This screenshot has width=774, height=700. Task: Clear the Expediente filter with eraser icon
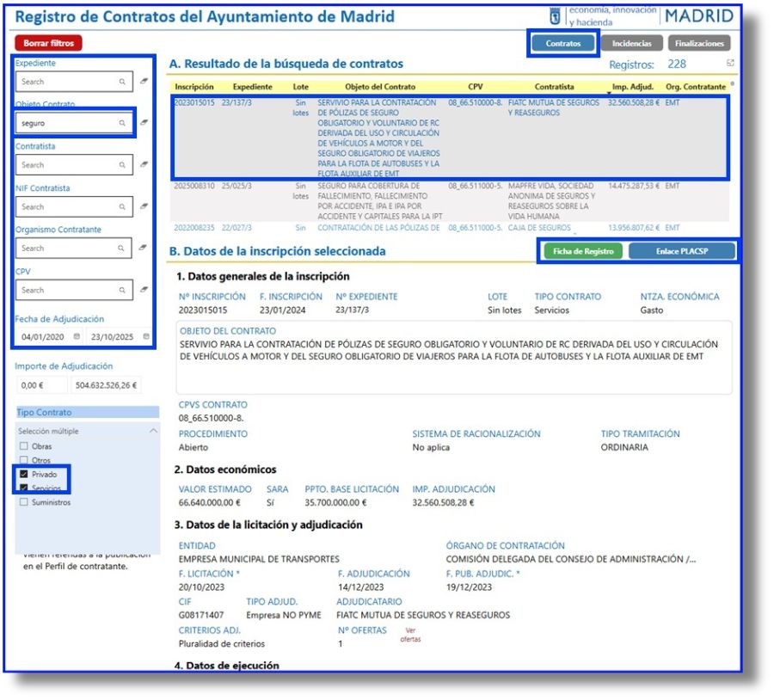click(144, 81)
